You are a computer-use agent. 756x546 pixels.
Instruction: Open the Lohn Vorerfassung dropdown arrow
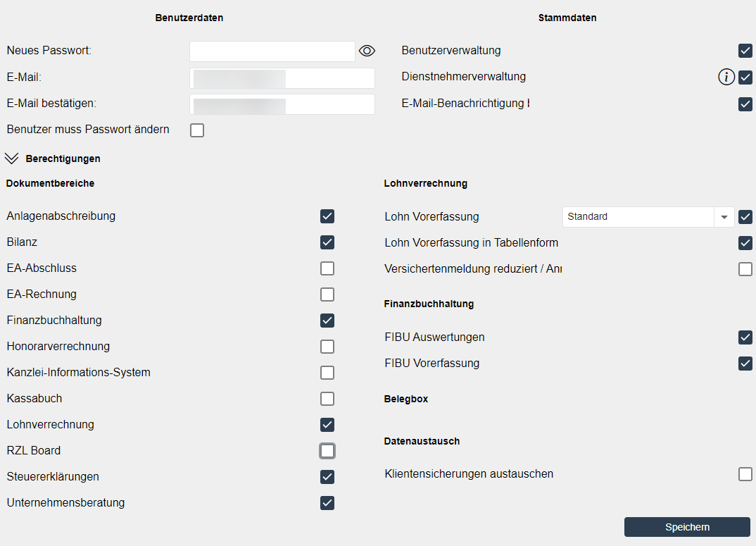(724, 217)
